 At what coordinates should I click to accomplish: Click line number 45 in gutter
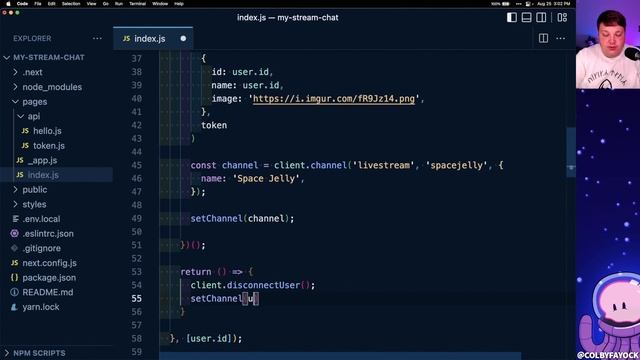(137, 165)
